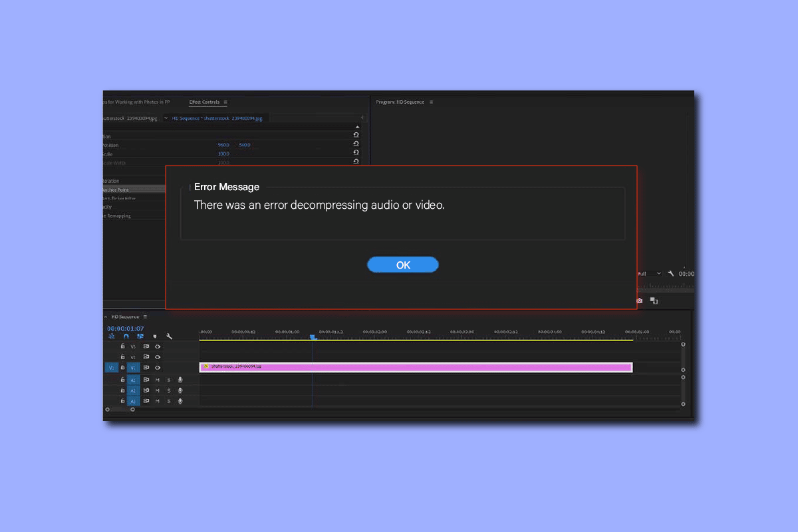Toggle V2 track output eye
The height and width of the screenshot is (532, 798).
(x=158, y=357)
